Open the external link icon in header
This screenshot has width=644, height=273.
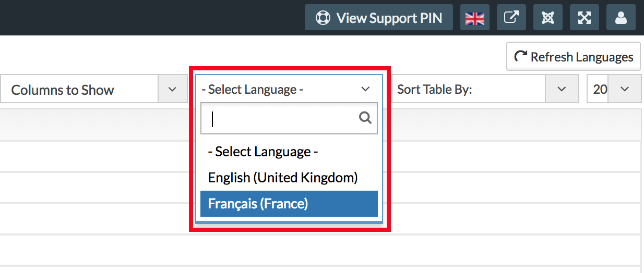[511, 18]
